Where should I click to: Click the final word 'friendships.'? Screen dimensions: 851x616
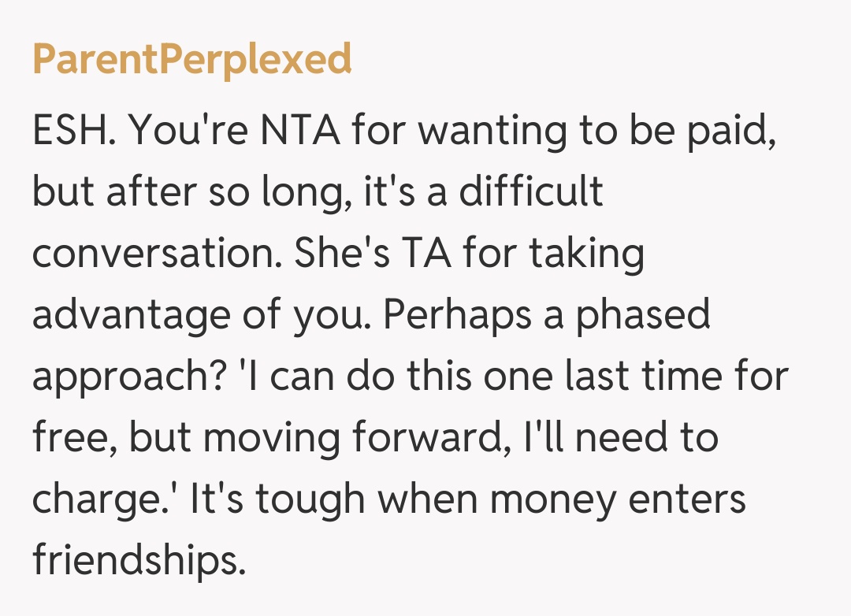(x=136, y=560)
